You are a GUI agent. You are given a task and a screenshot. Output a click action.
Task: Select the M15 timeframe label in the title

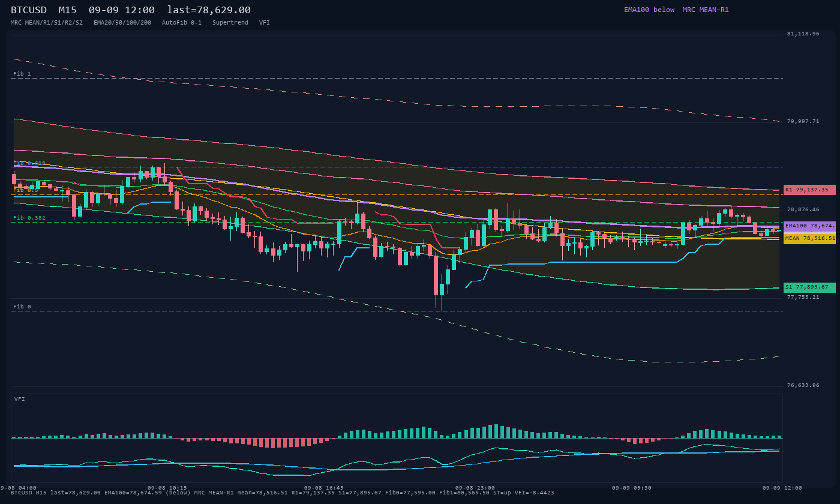pos(67,10)
